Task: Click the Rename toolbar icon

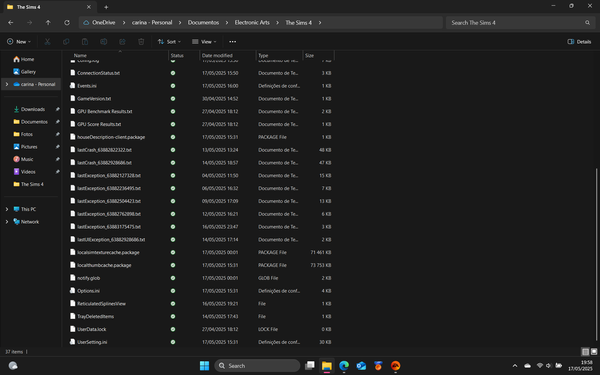Action: (104, 42)
